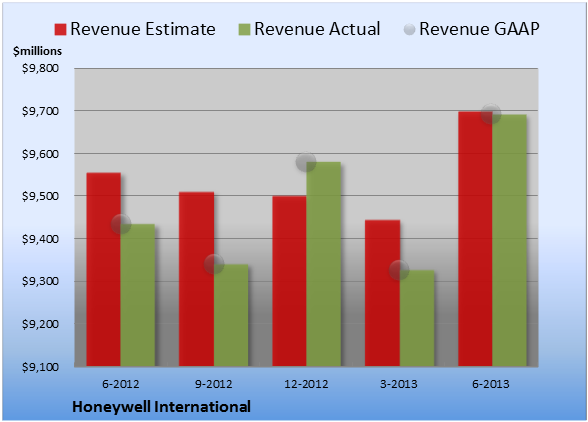Click the '$9,500' axis value
Viewport: 588px width, 422px height.
click(x=40, y=196)
